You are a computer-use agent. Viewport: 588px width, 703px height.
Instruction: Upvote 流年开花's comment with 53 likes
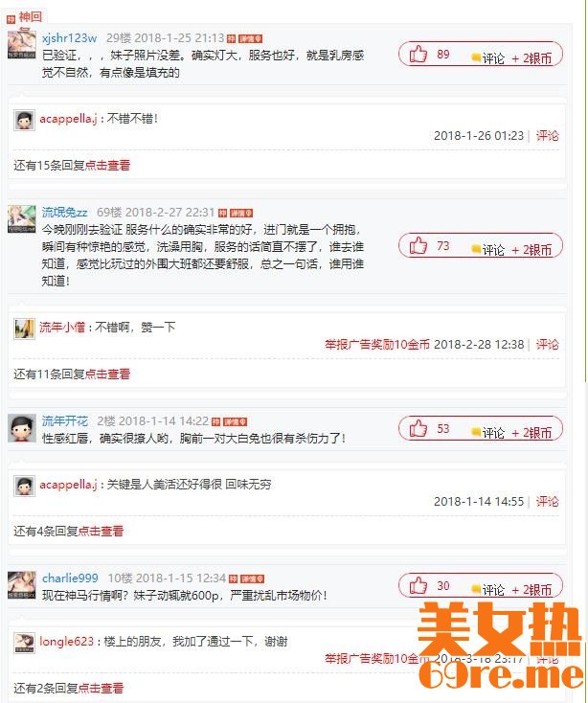[x=418, y=429]
